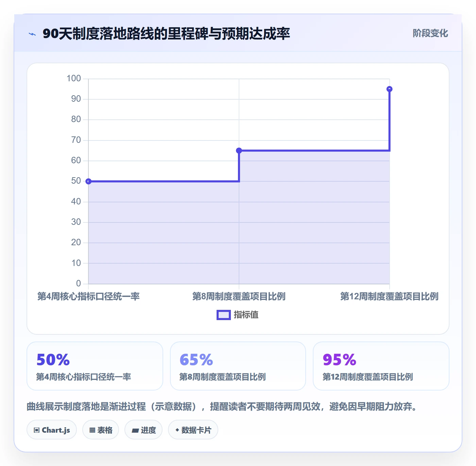Click the 第8周制度覆盖项目比例 label in the 65% card
The image size is (476, 466).
(x=223, y=377)
